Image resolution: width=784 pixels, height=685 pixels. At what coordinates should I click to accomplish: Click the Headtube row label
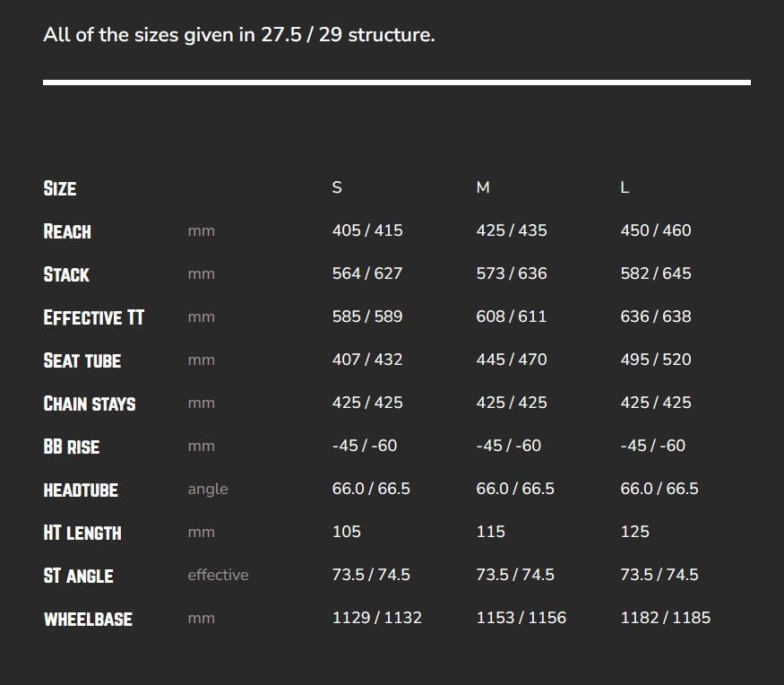[81, 490]
